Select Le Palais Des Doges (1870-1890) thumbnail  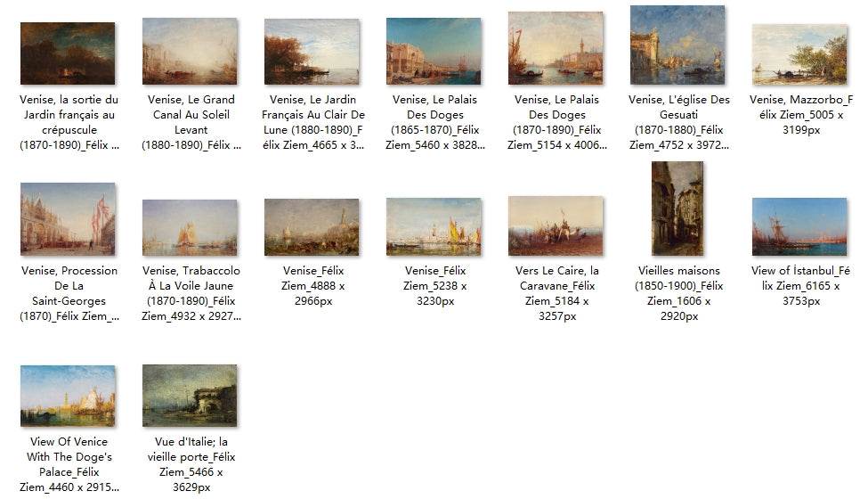coord(556,49)
